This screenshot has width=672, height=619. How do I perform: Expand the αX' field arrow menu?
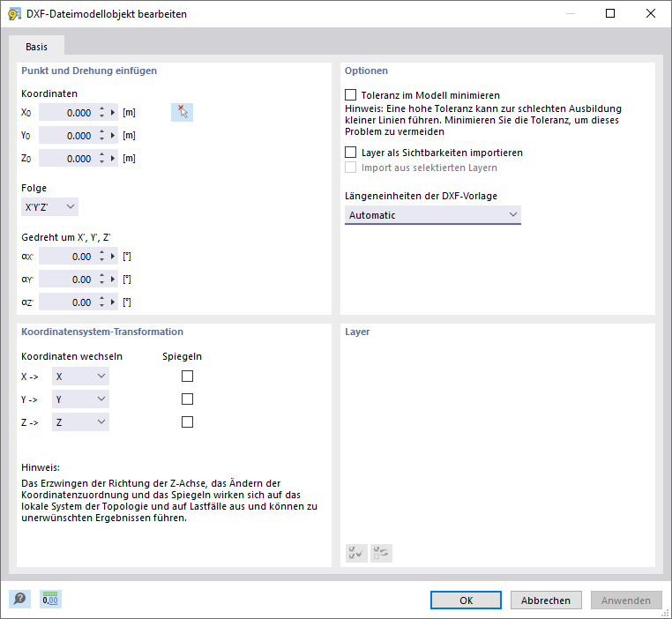click(x=113, y=257)
